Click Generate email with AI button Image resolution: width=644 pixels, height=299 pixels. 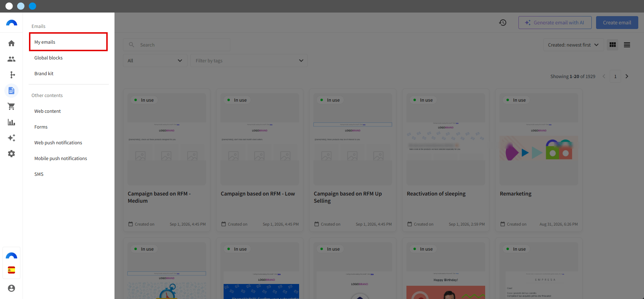[x=555, y=23]
